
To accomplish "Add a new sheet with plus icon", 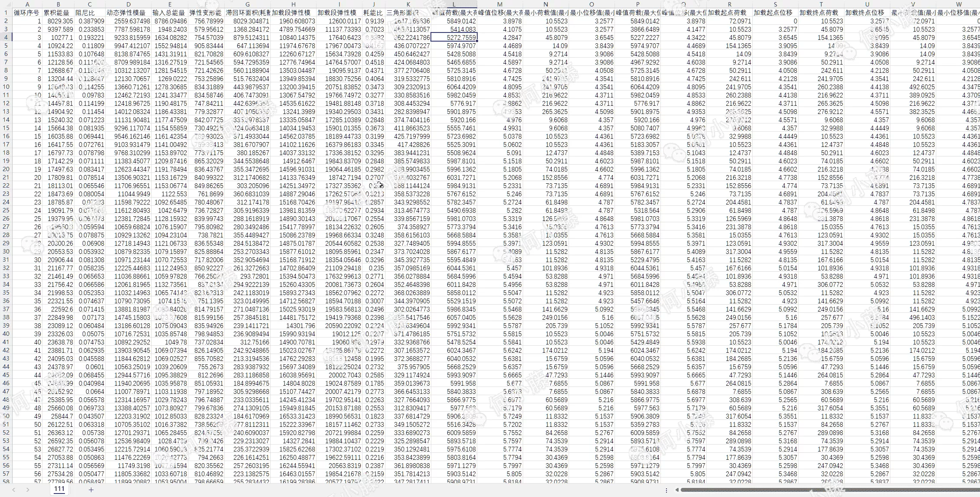I will click(91, 490).
